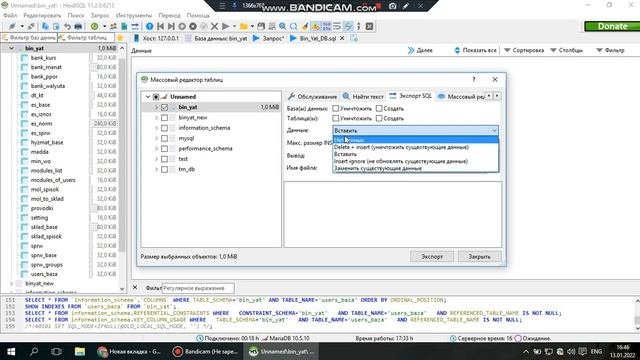Go to first row icon
This screenshot has width=640, height=360.
160,26
